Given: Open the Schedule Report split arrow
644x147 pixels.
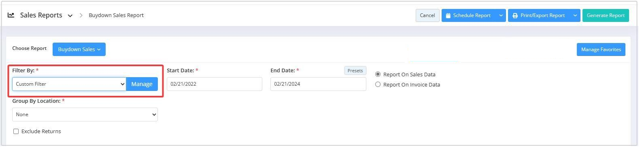Looking at the screenshot, I should pos(501,15).
